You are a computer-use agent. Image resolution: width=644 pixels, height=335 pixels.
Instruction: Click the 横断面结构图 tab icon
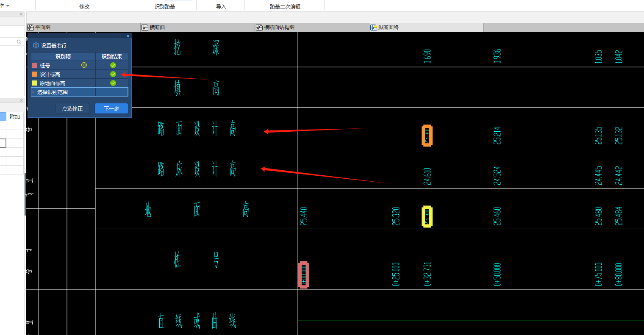coord(259,27)
